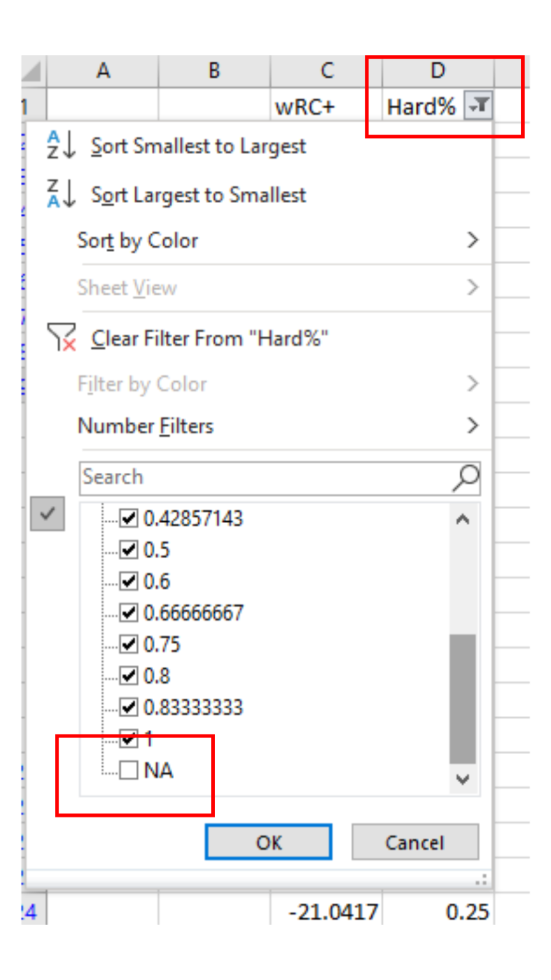Click the scroll-up arrow of the value list
The height and width of the screenshot is (980, 551).
click(x=463, y=519)
